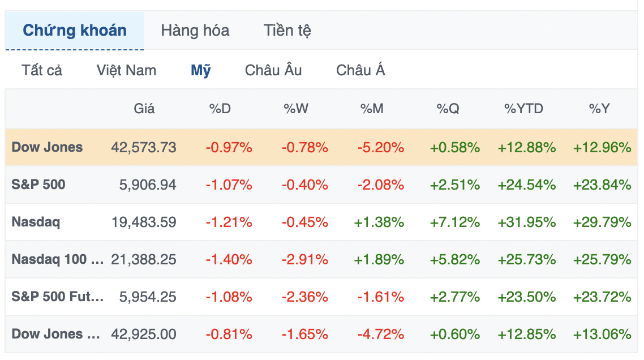
Task: Click the S&P 500 %YTD value +24.54%
Action: tap(524, 184)
